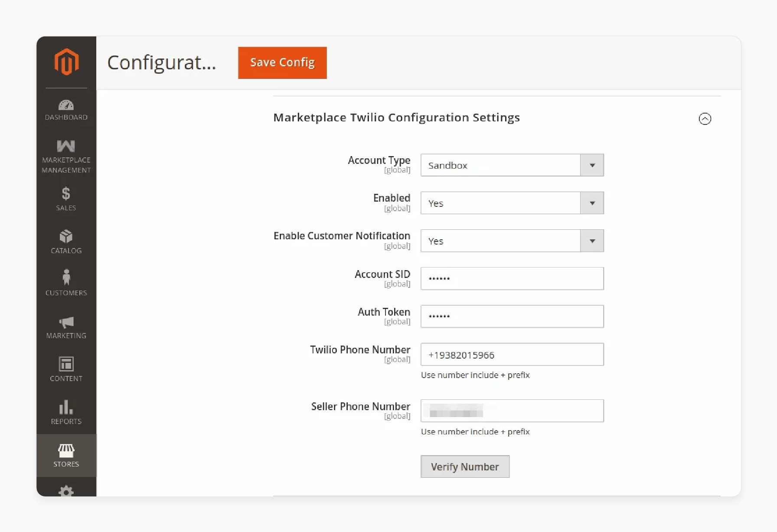The width and height of the screenshot is (777, 532).
Task: Click the Marketplace Twilio Configuration Settings heading
Action: point(396,117)
